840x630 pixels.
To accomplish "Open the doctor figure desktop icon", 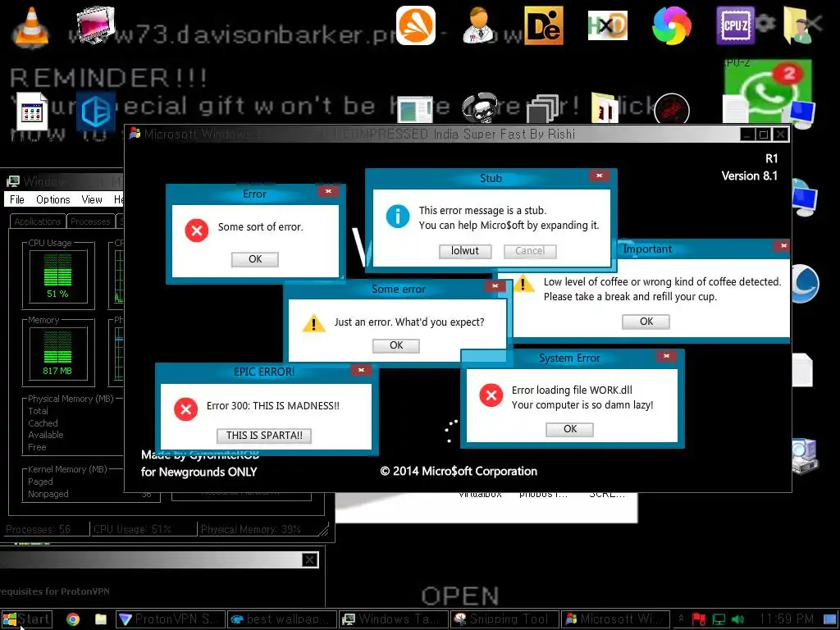I will coord(479,25).
